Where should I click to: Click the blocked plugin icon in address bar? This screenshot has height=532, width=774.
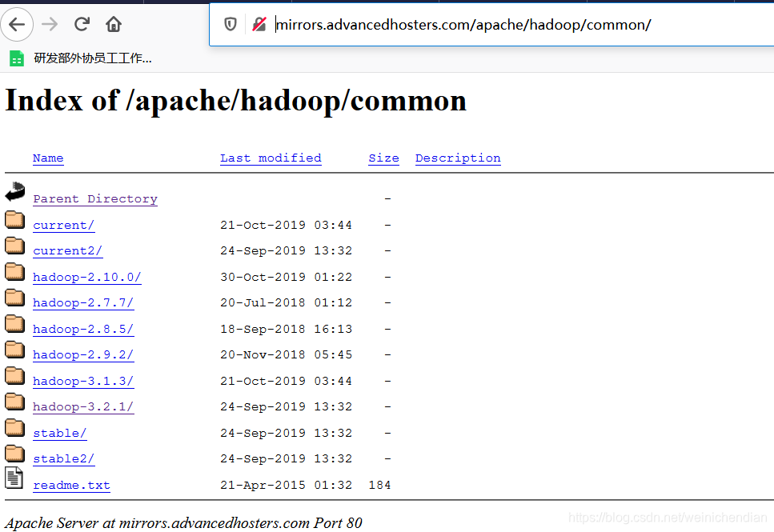258,25
